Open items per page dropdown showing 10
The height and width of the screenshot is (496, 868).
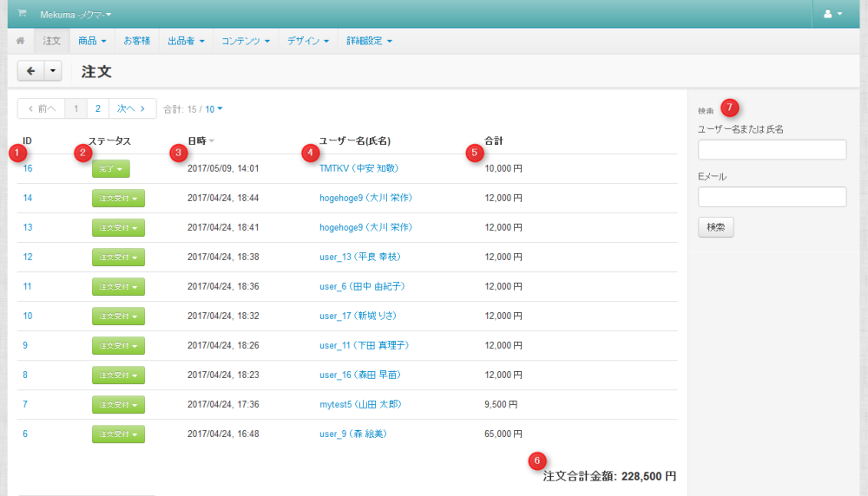tap(214, 109)
